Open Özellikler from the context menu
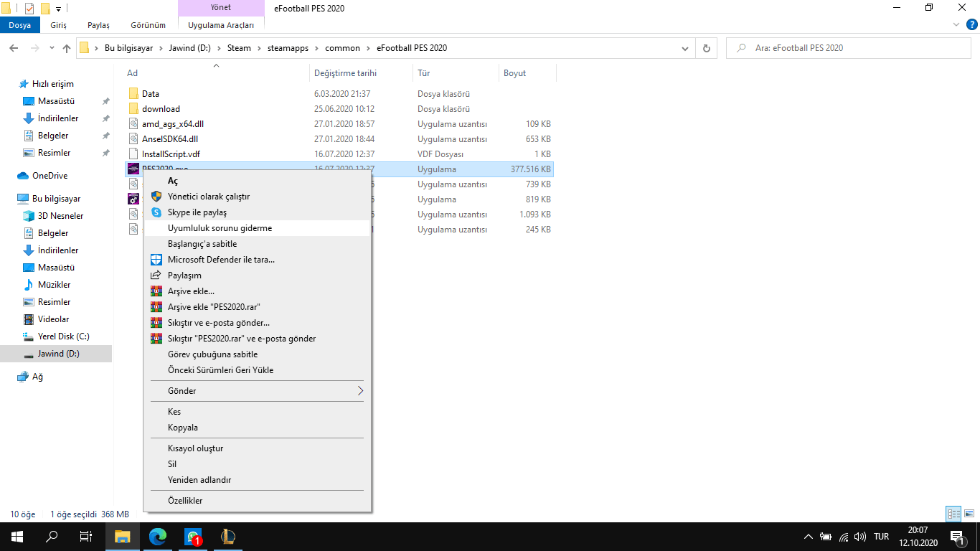The image size is (980, 551). [257, 501]
